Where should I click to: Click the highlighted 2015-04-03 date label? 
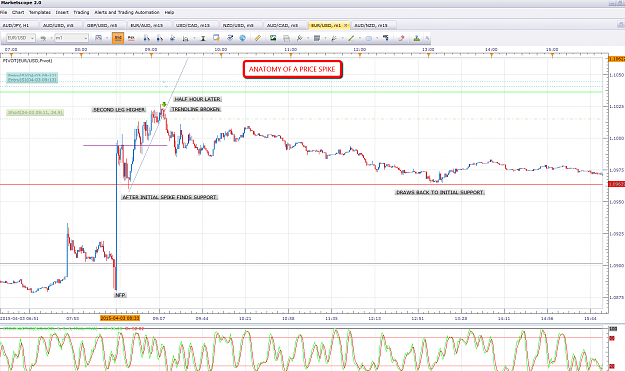(x=120, y=318)
